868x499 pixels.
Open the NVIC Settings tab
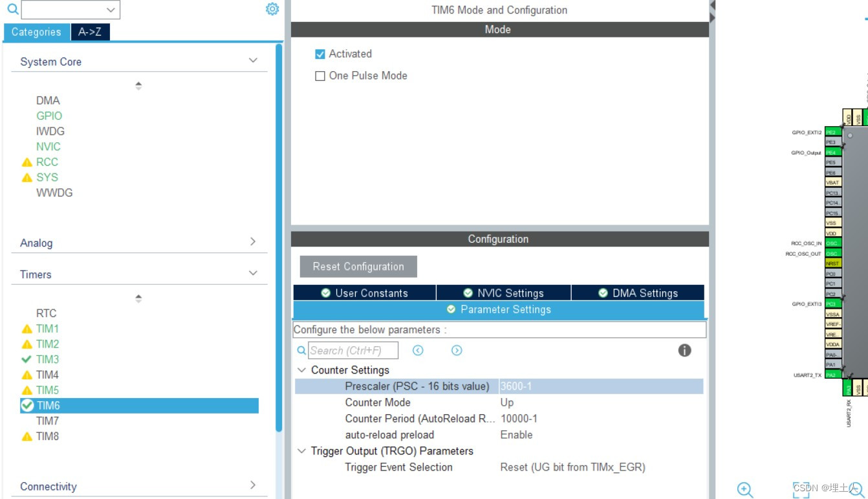click(x=504, y=293)
